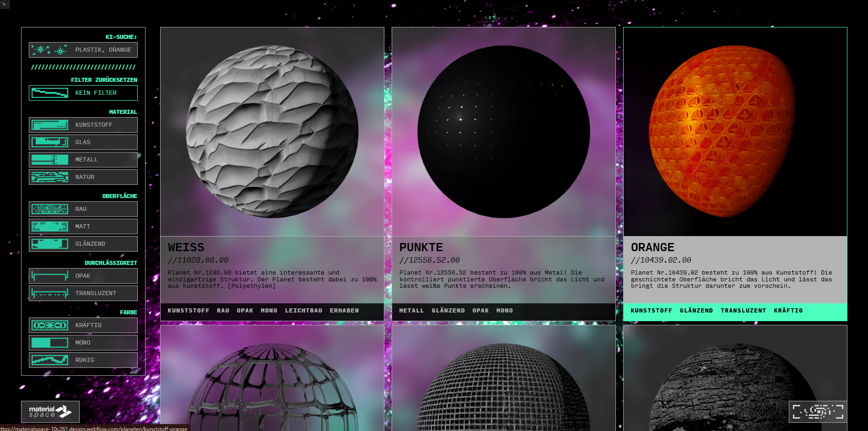Click the pixel-pattern icon at bottom right
Screen dimensions: 868x431
(818, 412)
